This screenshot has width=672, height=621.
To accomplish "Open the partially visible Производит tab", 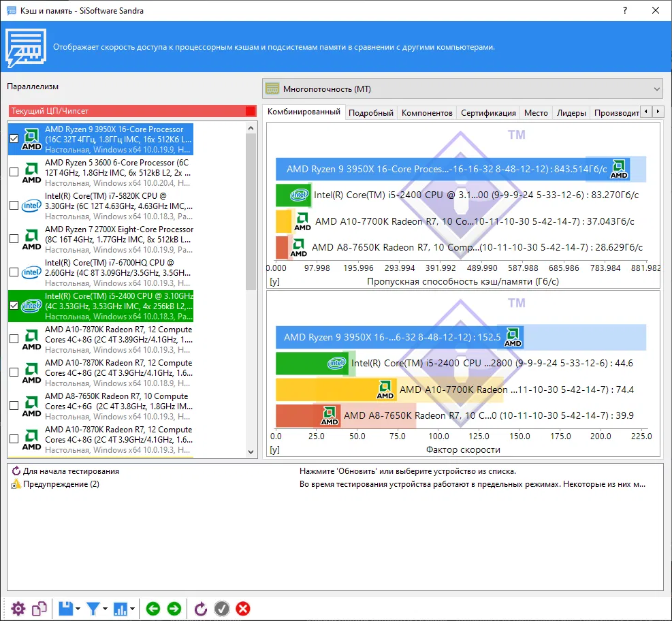I will 616,113.
